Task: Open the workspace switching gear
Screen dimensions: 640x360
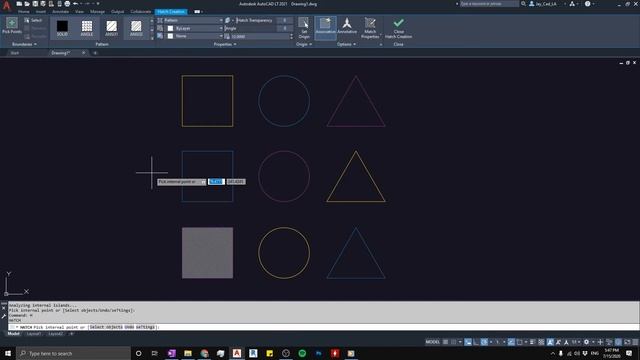Action: (x=586, y=342)
